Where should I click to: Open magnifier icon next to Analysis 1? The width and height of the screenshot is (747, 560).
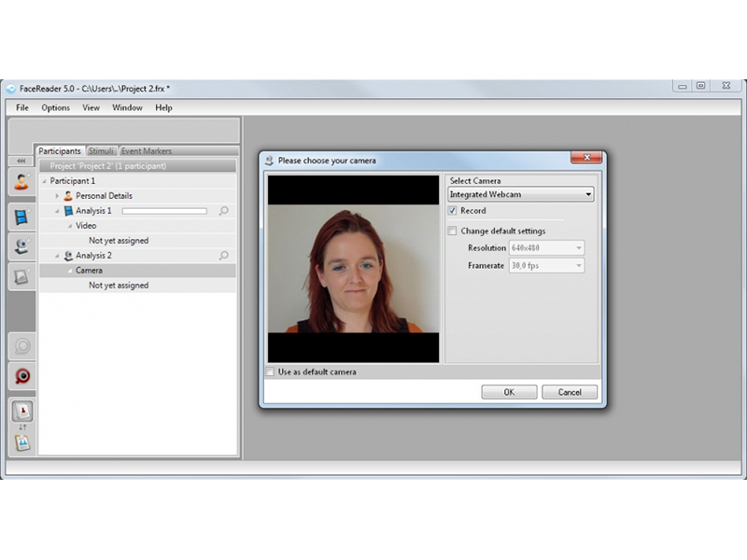coord(223,211)
